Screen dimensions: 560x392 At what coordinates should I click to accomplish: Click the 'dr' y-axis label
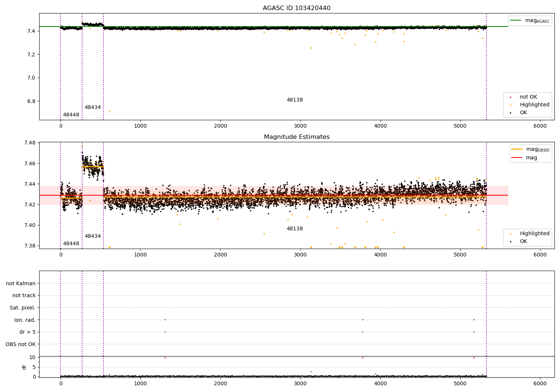24,367
